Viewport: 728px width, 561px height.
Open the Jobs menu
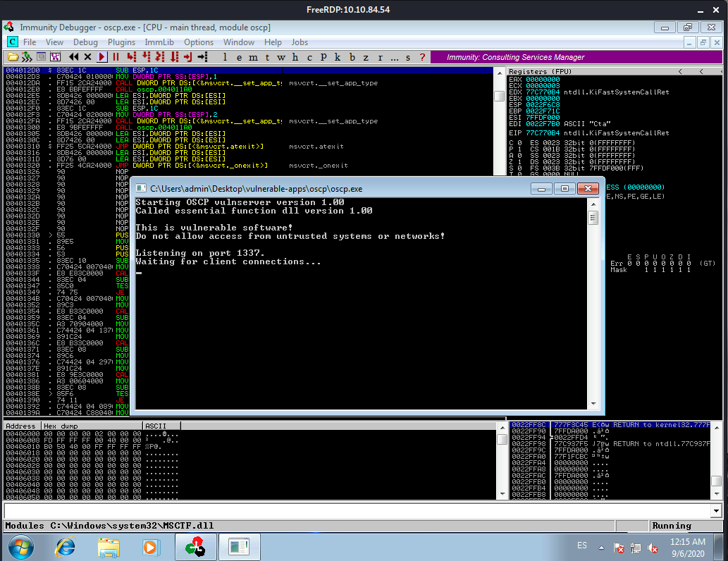pyautogui.click(x=300, y=42)
